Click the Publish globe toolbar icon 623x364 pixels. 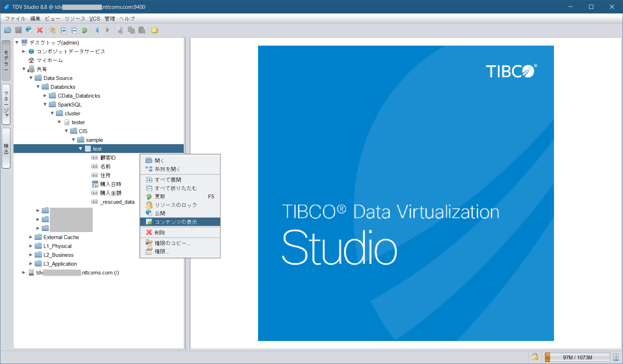click(x=29, y=30)
